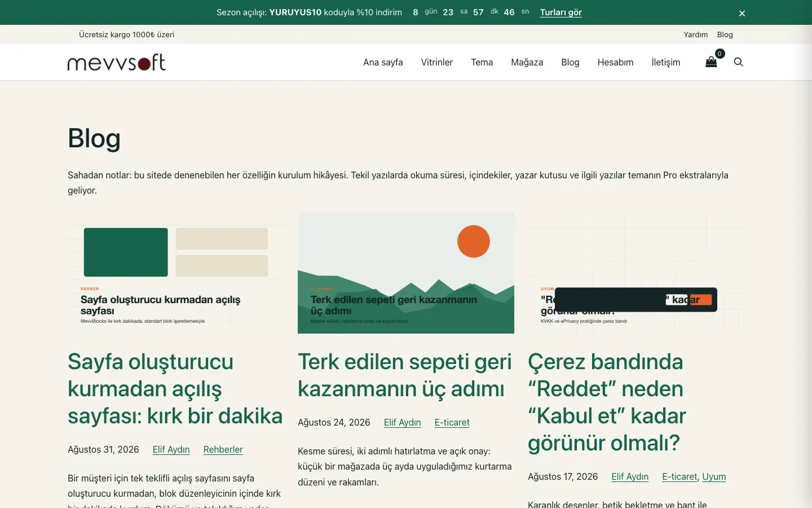Click the mevvsoft logo
The width and height of the screenshot is (812, 508).
(x=117, y=62)
